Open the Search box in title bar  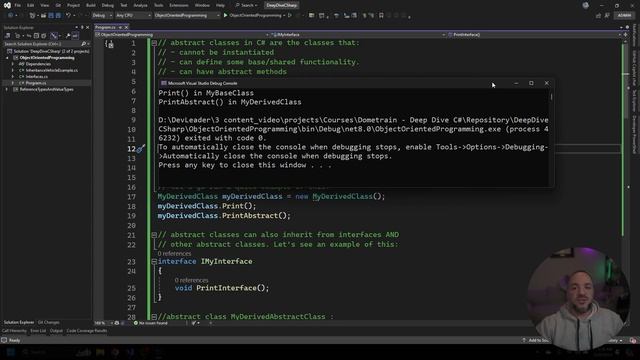click(247, 5)
